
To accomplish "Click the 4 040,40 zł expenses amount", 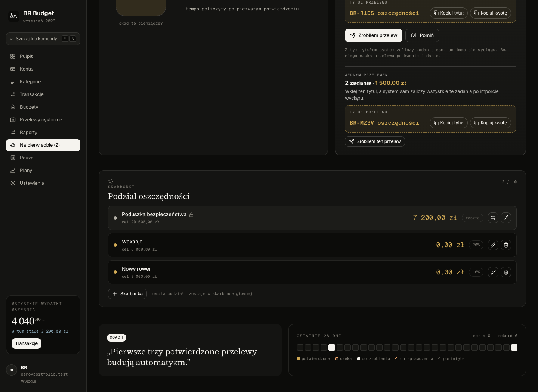I will [28, 321].
